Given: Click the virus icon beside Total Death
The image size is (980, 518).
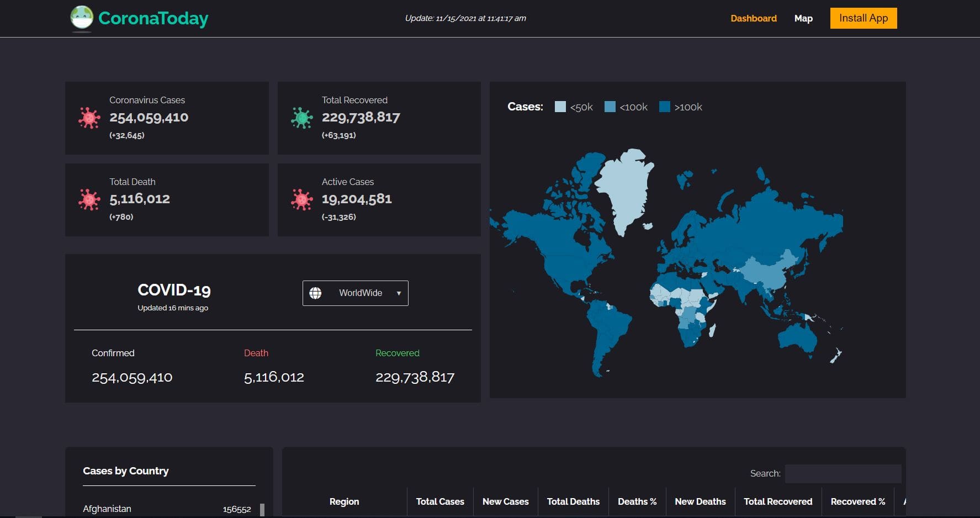Looking at the screenshot, I should pos(89,199).
